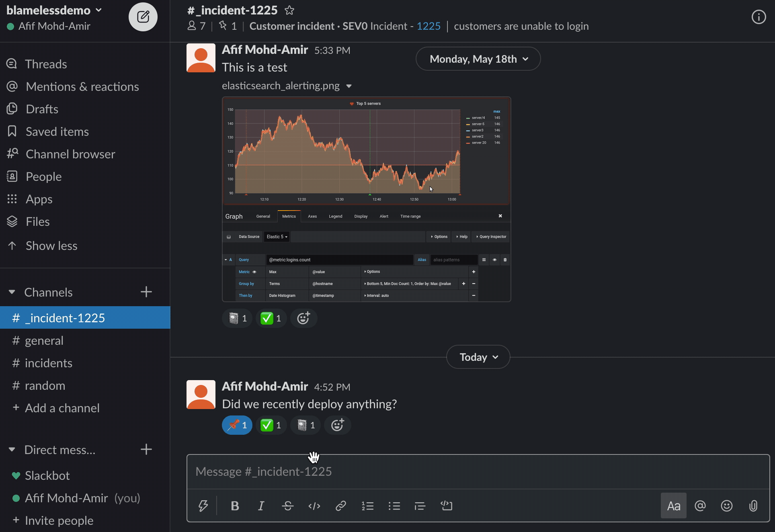This screenshot has height=532, width=775.
Task: Open channel details info icon
Action: click(x=759, y=17)
